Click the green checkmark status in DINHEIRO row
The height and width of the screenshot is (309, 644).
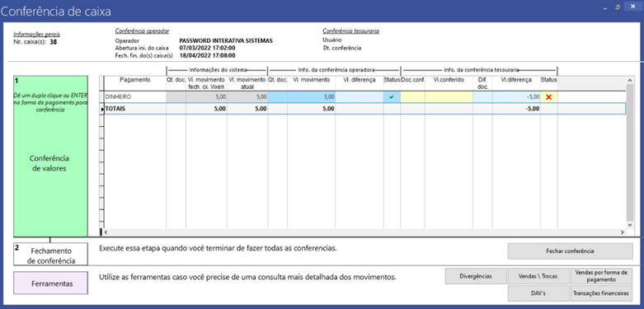[392, 97]
